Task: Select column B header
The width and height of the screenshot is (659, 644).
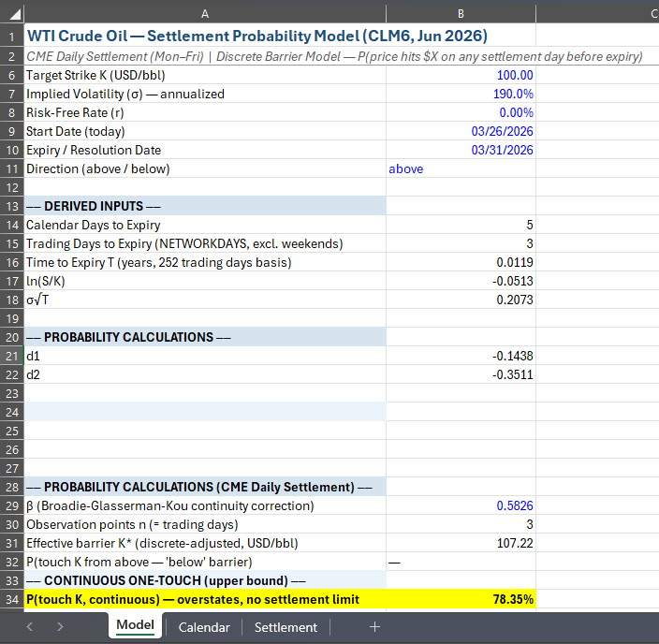Action: click(x=461, y=14)
